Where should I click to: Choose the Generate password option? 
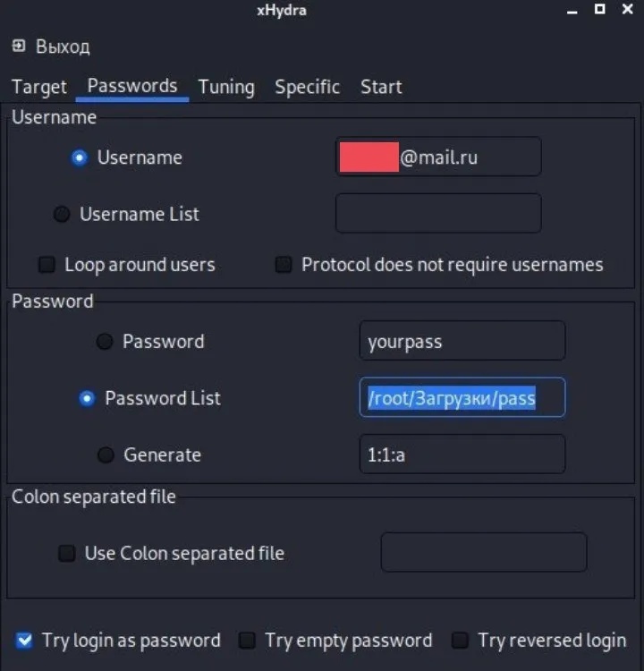coord(106,454)
